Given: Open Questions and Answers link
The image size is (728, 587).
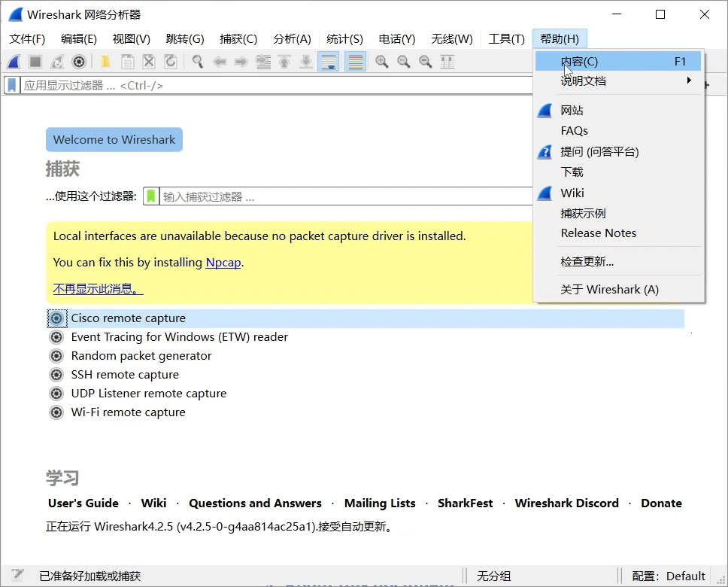Looking at the screenshot, I should [256, 503].
